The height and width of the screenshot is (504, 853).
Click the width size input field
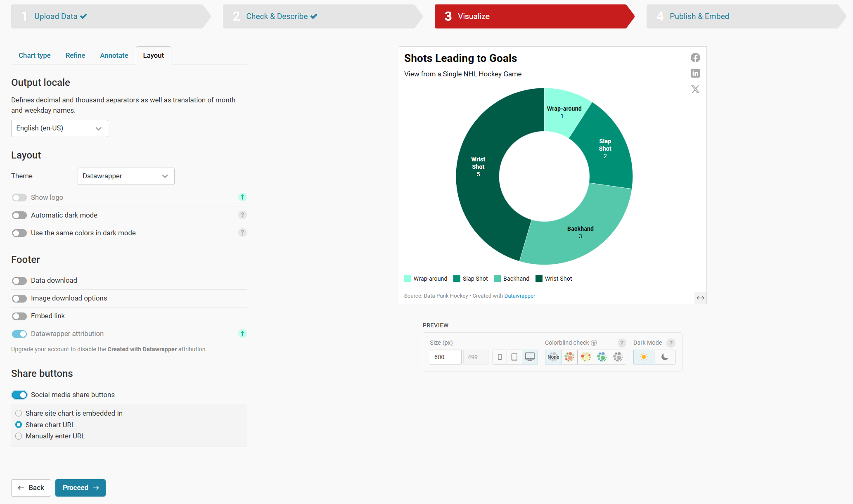pos(445,357)
